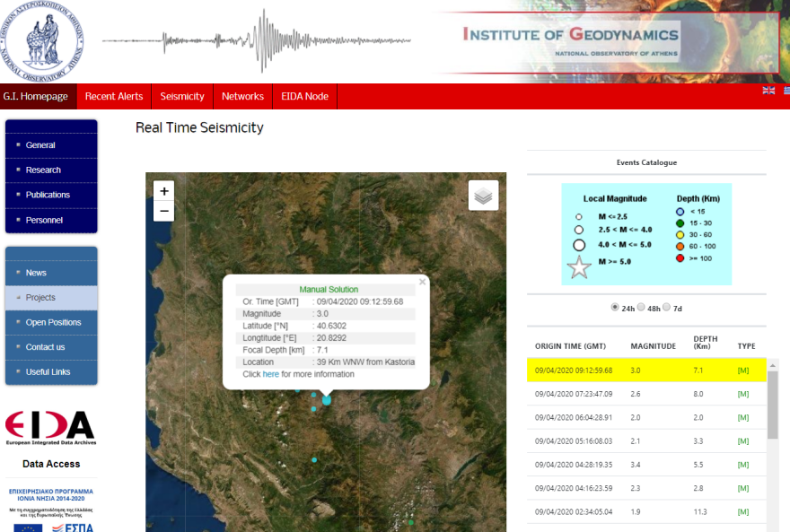Expand the Research sidebar menu
790x532 pixels.
coord(51,170)
